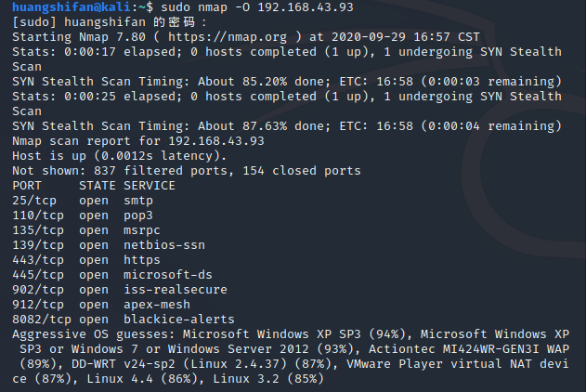
Task: Click the Nmap scan report line
Action: click(x=138, y=141)
